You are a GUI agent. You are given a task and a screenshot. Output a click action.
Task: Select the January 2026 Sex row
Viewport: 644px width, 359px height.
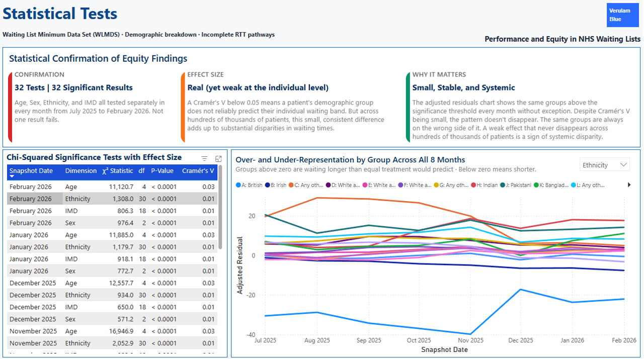click(113, 272)
